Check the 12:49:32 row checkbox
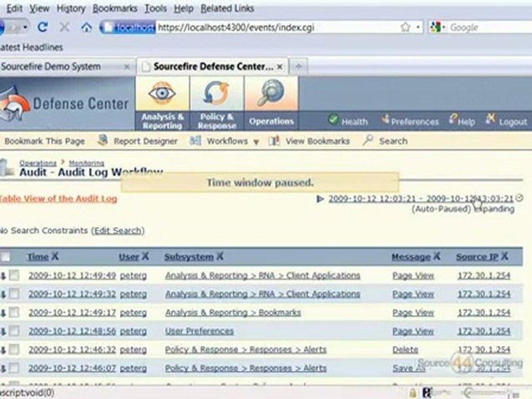The width and height of the screenshot is (532, 399). point(14,294)
